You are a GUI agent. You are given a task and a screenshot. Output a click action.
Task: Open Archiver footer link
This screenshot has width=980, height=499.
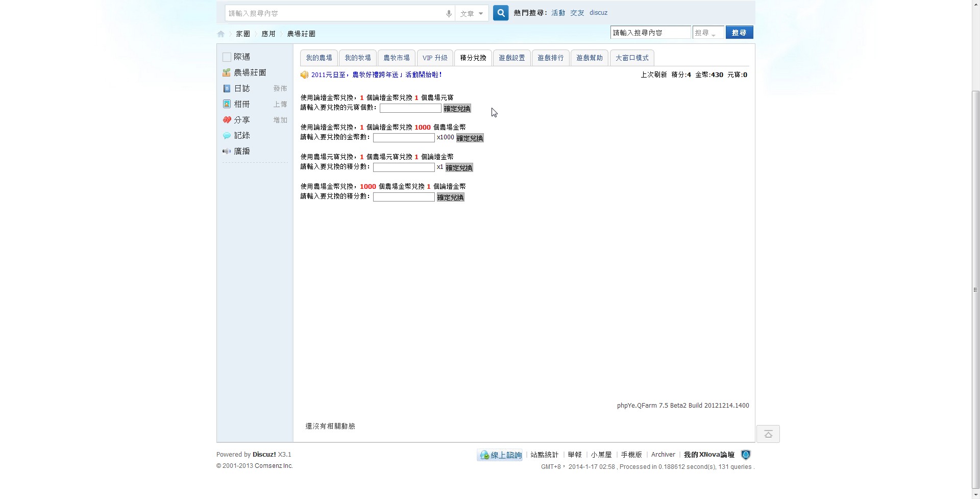click(x=663, y=455)
